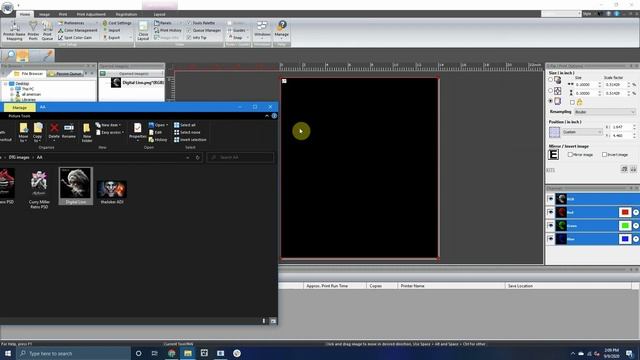Click New folder in File Explorer
This screenshot has width=640, height=360.
coord(87,133)
